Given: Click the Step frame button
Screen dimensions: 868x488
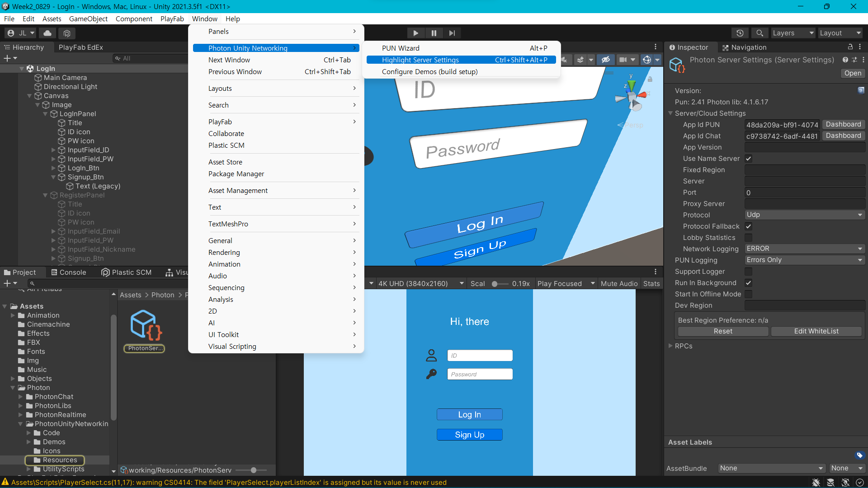Looking at the screenshot, I should (x=452, y=33).
